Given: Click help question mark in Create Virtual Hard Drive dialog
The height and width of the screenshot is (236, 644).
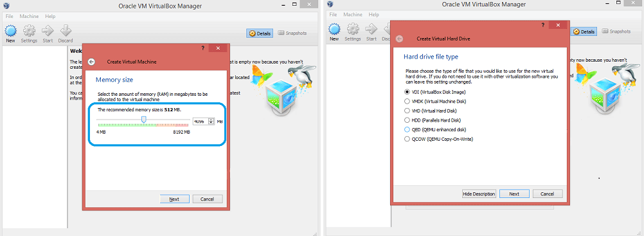Looking at the screenshot, I should [542, 25].
